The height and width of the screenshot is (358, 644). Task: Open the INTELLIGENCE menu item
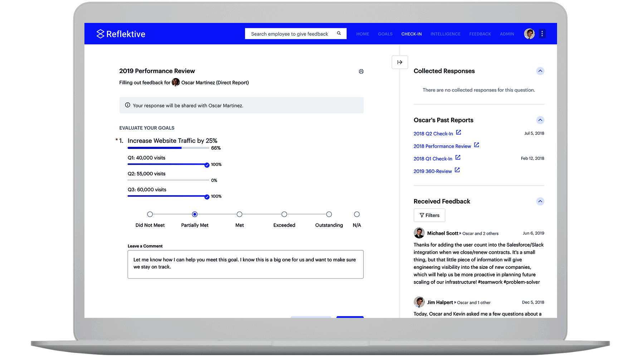[445, 34]
